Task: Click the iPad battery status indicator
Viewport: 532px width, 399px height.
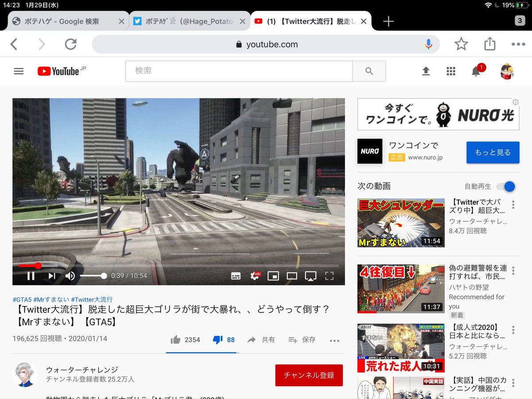Action: [x=521, y=5]
